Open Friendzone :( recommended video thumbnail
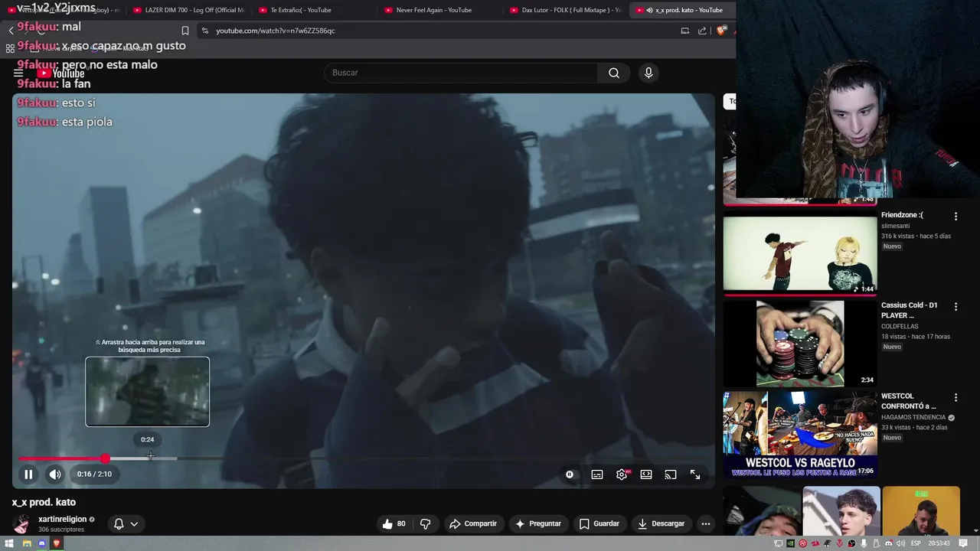Screen dimensions: 980x551 pos(800,253)
